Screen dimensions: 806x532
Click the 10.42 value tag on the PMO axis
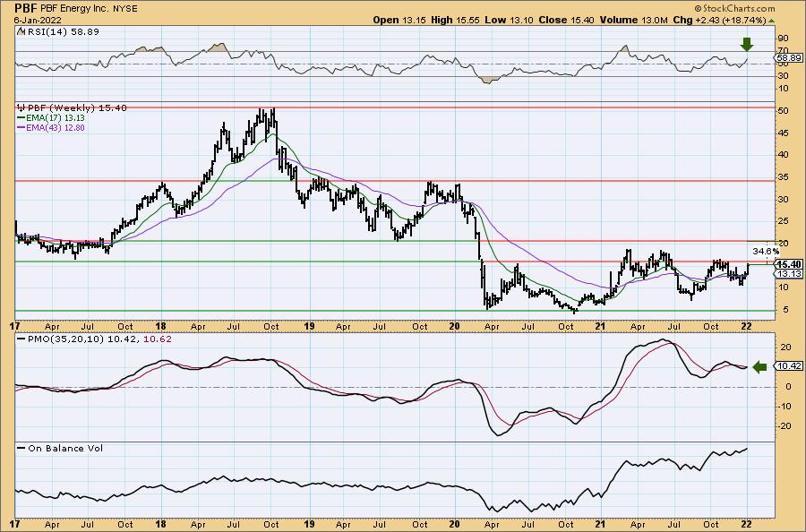[x=790, y=366]
